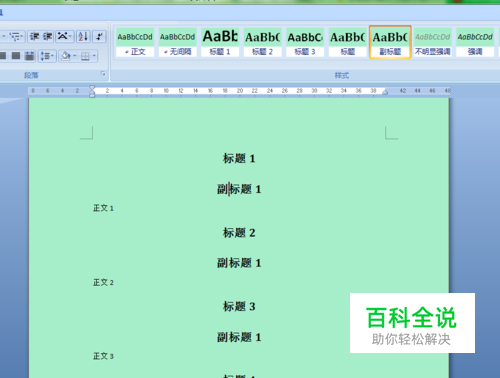Screen dimensions: 500x378
Task: Click 副标题 1 below 标题 3
Action: coord(239,337)
